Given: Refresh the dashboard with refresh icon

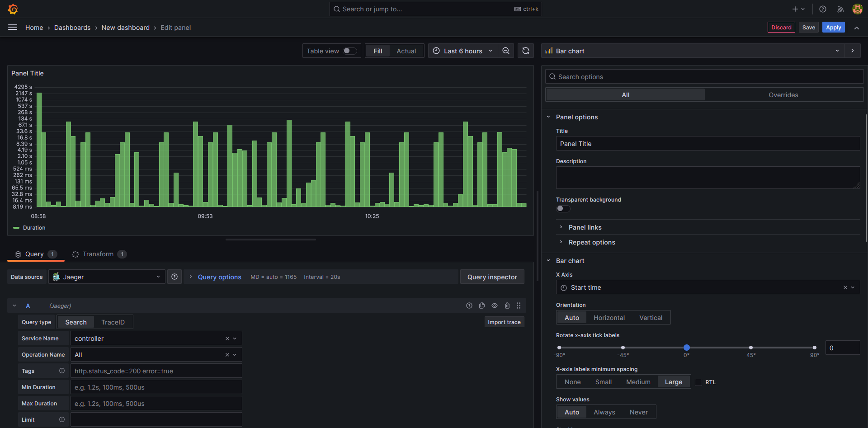Looking at the screenshot, I should coord(526,51).
